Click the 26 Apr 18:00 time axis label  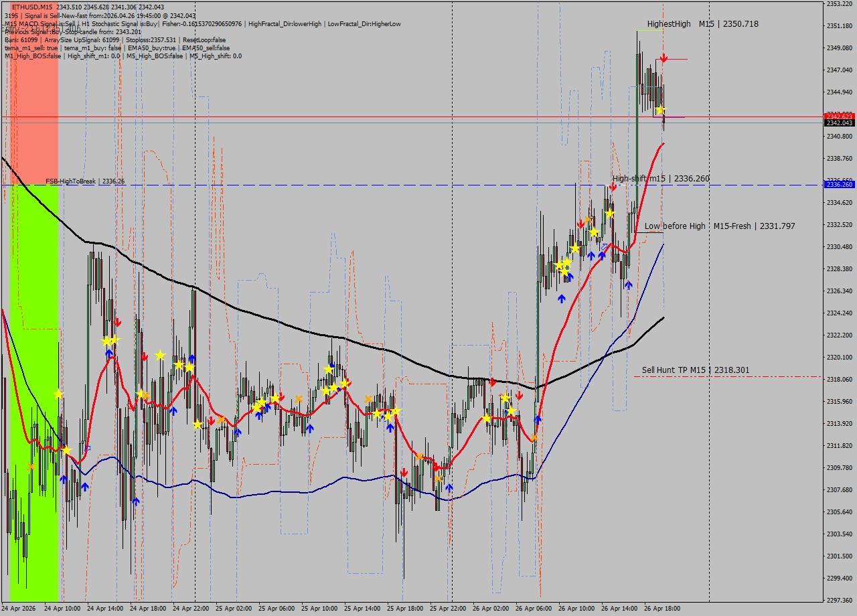point(661,609)
